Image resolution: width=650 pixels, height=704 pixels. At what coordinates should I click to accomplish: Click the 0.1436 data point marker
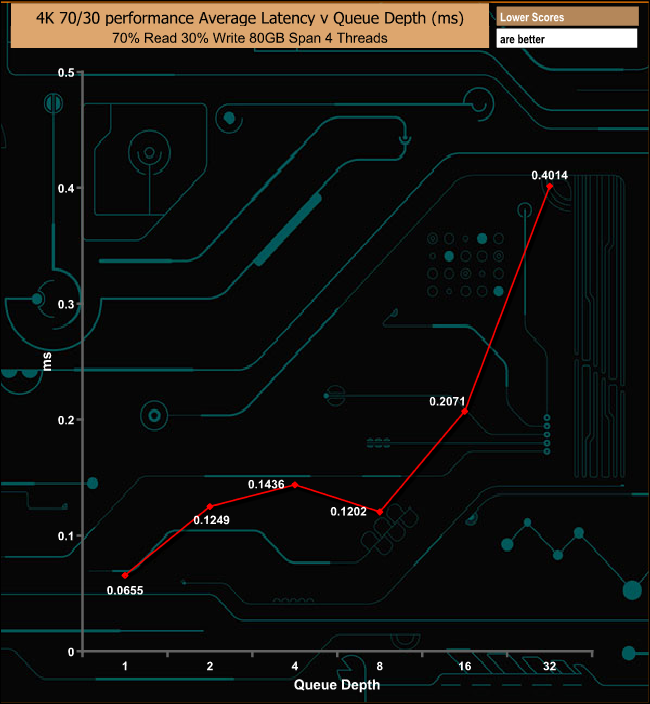tap(295, 485)
